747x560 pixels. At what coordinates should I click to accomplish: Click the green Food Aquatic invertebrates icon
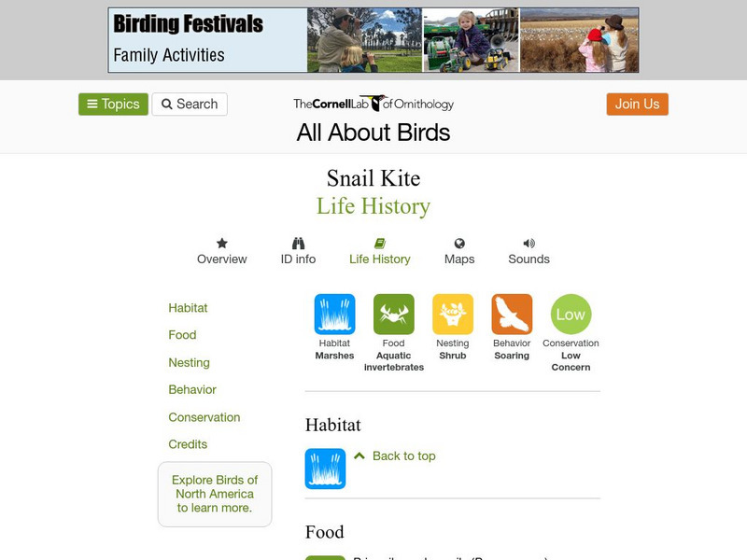coord(394,315)
